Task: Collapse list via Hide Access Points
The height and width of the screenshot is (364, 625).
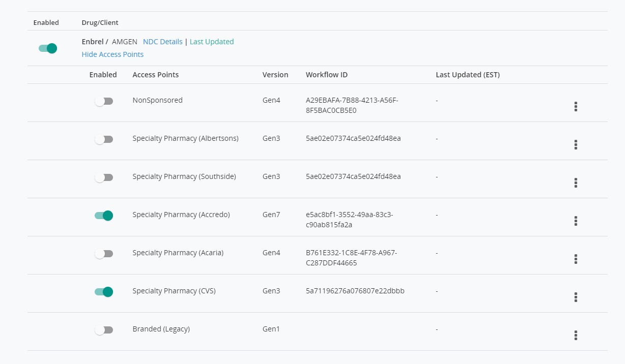Action: [x=112, y=54]
